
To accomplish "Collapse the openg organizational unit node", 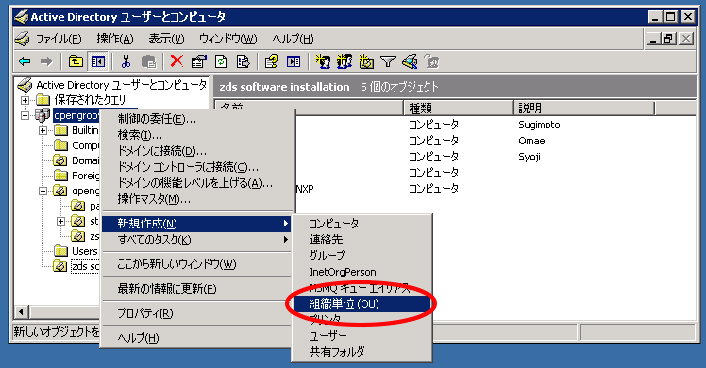I will pos(43,191).
